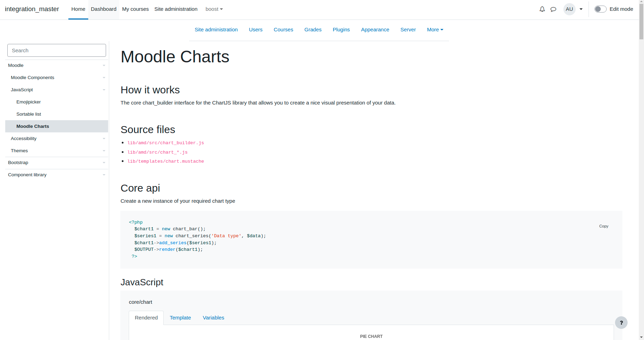Go to the Home top menu item
The height and width of the screenshot is (340, 644).
pyautogui.click(x=78, y=9)
